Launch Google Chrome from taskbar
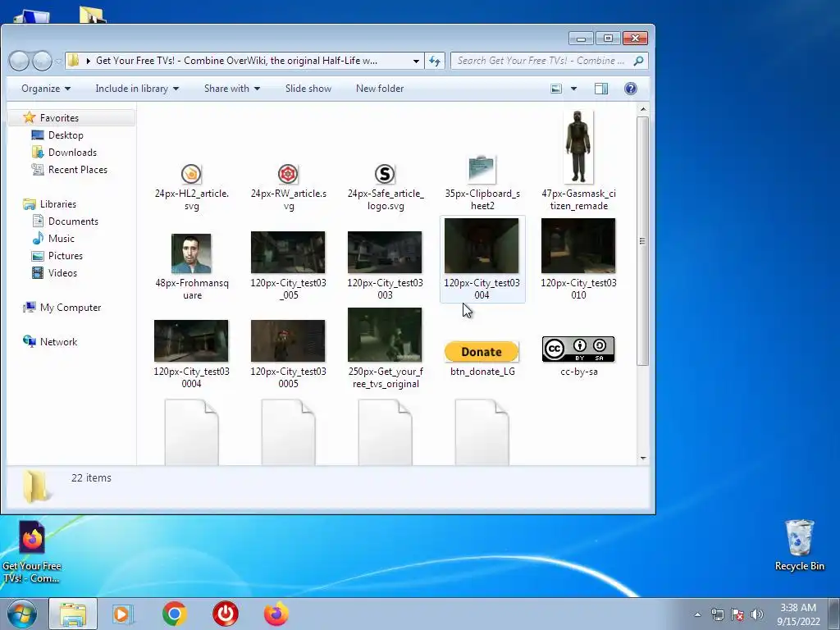 [174, 614]
